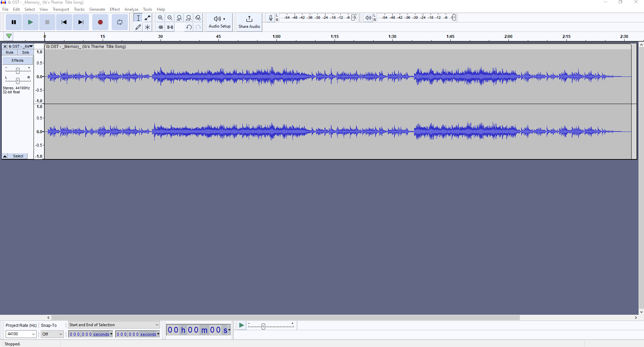Image resolution: width=644 pixels, height=347 pixels.
Task: Skip to end of the project
Action: [x=81, y=22]
